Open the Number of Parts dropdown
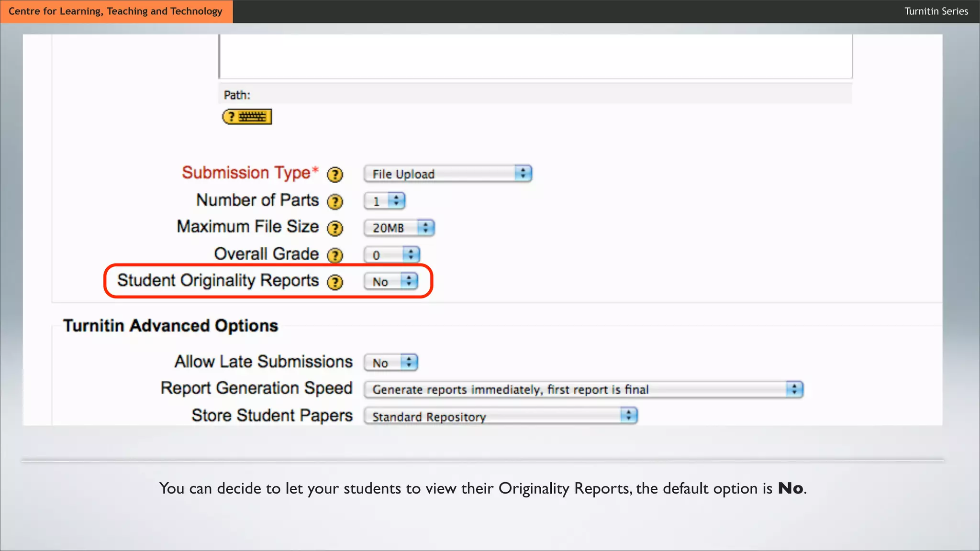Image resolution: width=980 pixels, height=551 pixels. [385, 201]
